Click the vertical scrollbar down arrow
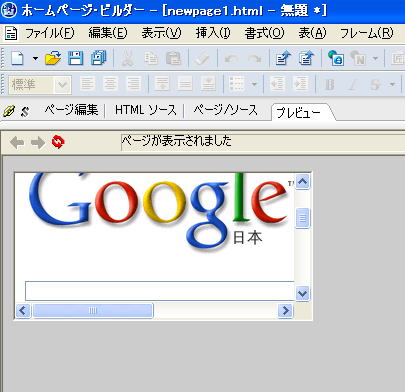 tap(302, 294)
